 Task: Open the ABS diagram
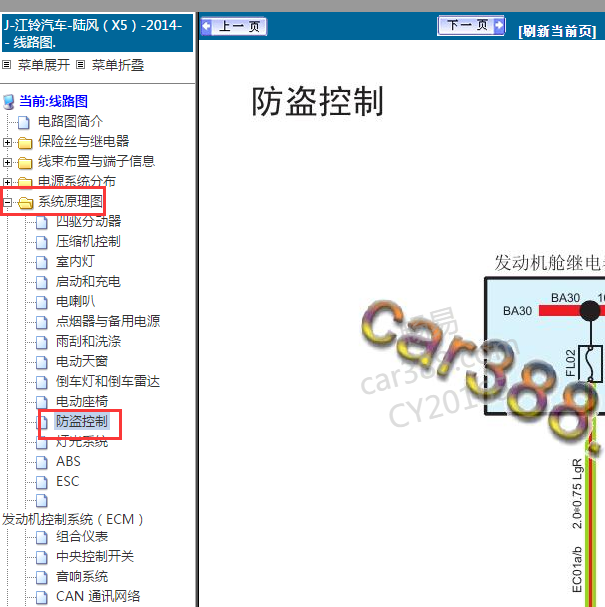68,461
